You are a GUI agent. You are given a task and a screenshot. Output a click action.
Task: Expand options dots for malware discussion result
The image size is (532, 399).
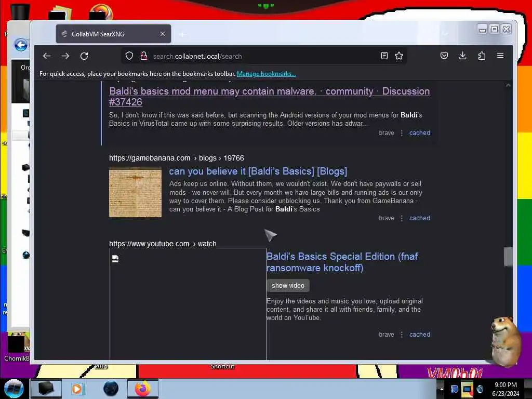pos(402,133)
